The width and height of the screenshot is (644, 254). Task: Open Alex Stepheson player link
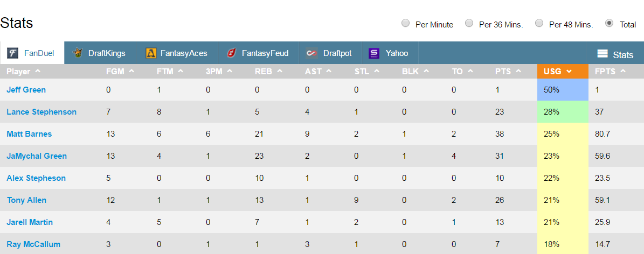pos(36,178)
